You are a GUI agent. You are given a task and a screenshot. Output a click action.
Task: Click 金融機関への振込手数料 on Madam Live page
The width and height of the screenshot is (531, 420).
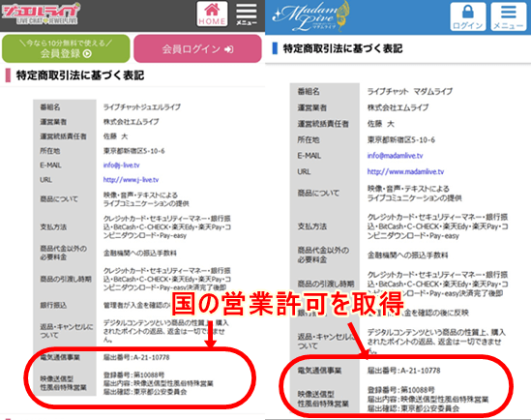[x=408, y=255]
